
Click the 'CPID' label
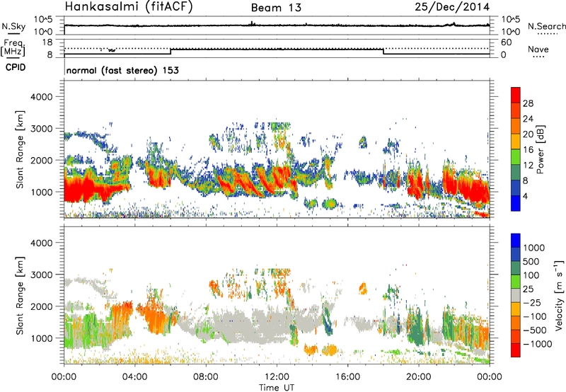click(x=16, y=67)
